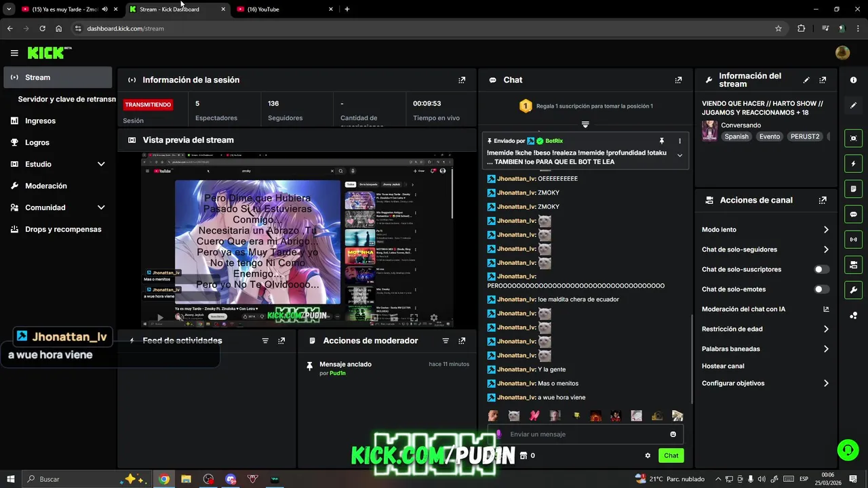Pop out the Información del stream panel
The width and height of the screenshot is (868, 488).
[x=823, y=80]
